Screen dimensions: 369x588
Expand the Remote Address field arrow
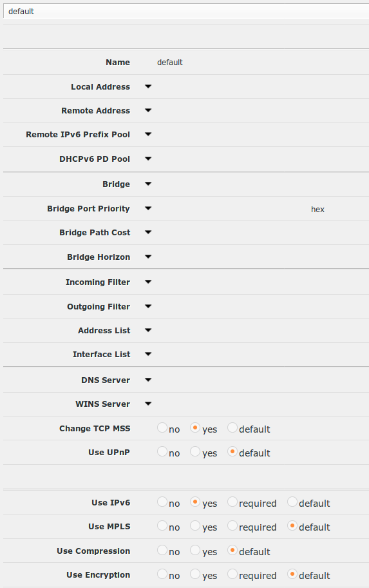point(148,111)
